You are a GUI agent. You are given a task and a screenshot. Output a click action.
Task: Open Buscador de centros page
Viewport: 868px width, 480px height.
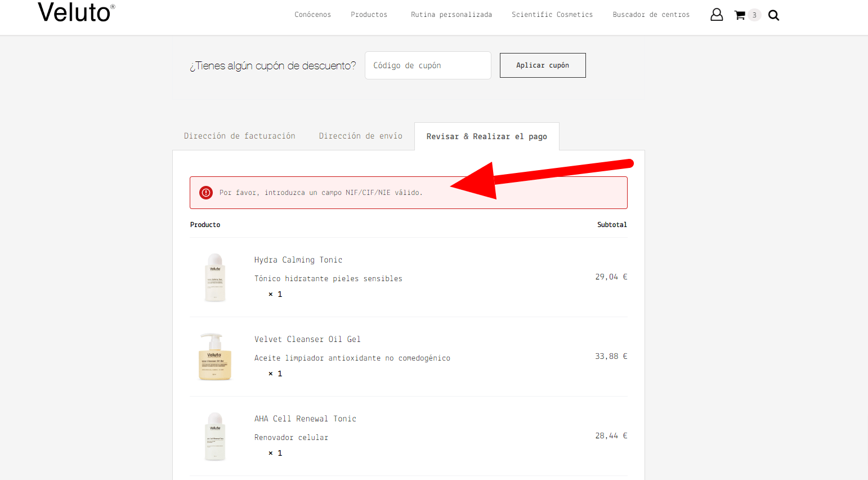pos(651,15)
